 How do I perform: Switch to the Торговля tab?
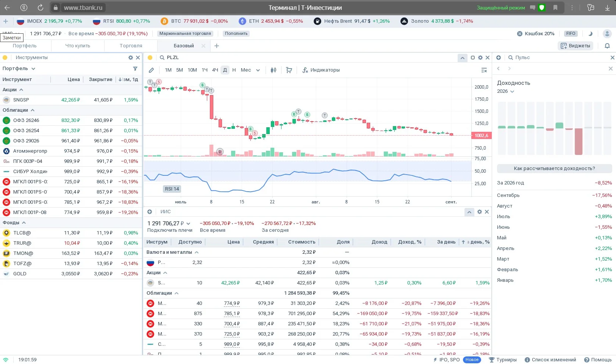click(131, 46)
